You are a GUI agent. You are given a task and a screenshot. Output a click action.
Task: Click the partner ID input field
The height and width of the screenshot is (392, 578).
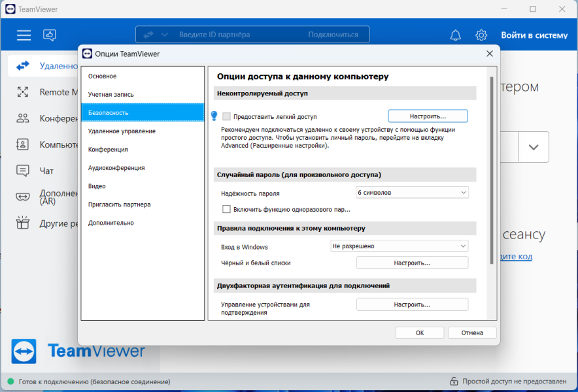236,35
